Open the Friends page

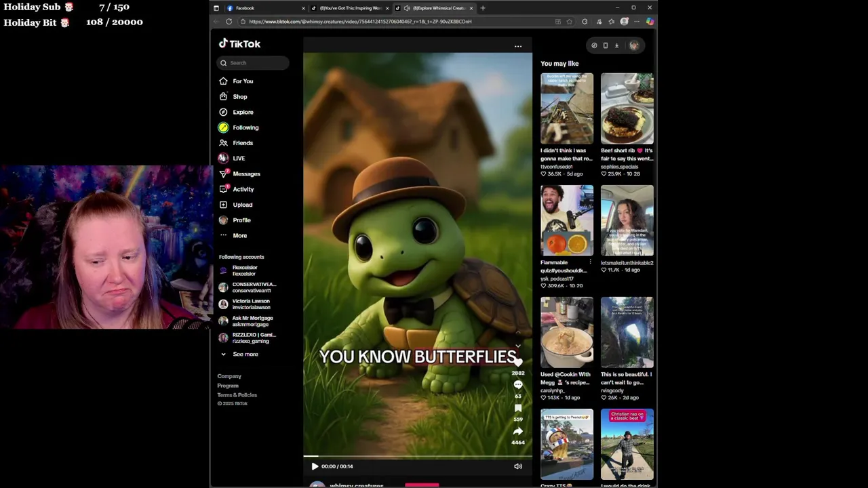click(x=235, y=143)
